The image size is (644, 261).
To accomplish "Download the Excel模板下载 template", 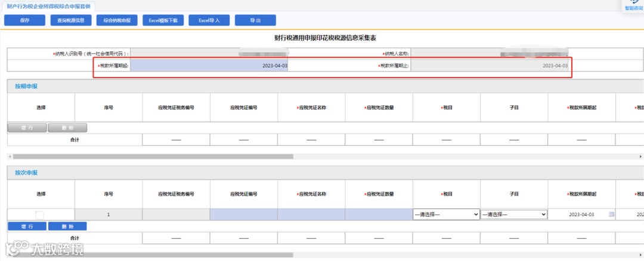I will tap(163, 20).
